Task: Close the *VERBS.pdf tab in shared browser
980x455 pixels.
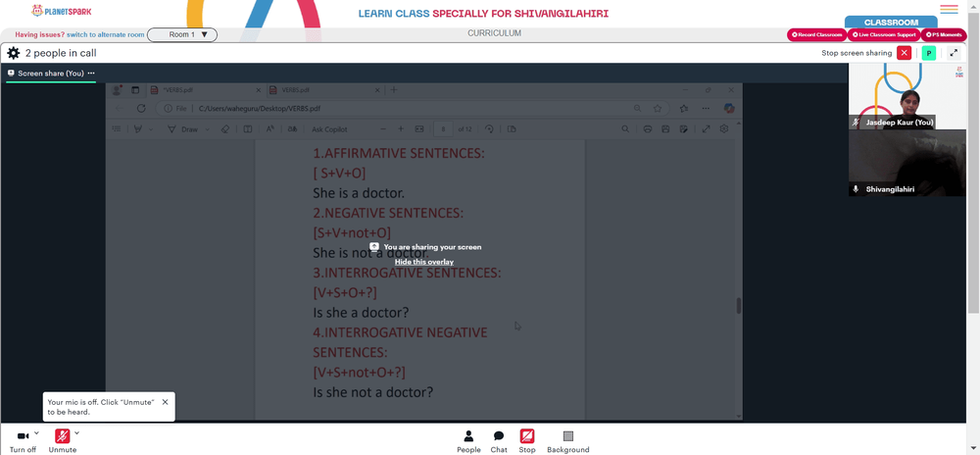Action: [257, 90]
